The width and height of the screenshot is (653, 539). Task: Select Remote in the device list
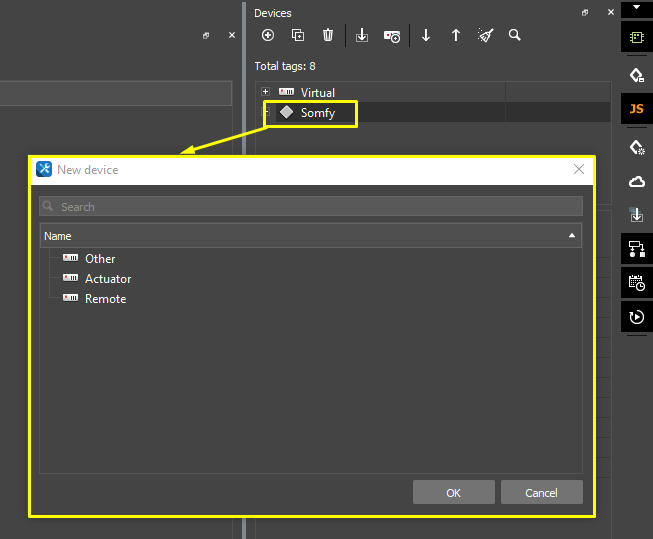pos(105,299)
